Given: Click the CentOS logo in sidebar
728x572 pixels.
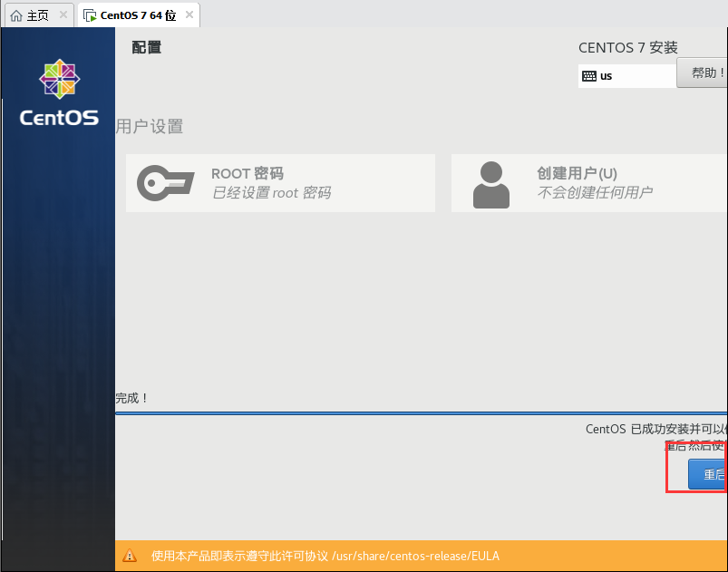Looking at the screenshot, I should 60,79.
